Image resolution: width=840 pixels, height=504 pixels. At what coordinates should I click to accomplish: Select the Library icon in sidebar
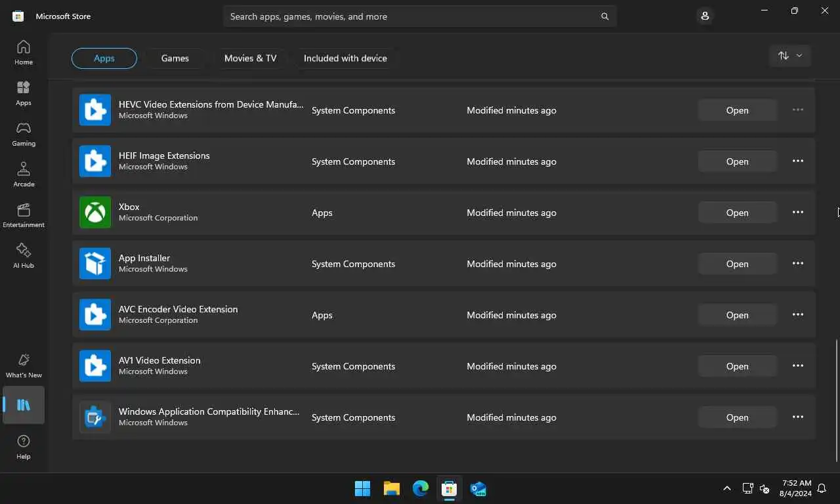(x=24, y=405)
